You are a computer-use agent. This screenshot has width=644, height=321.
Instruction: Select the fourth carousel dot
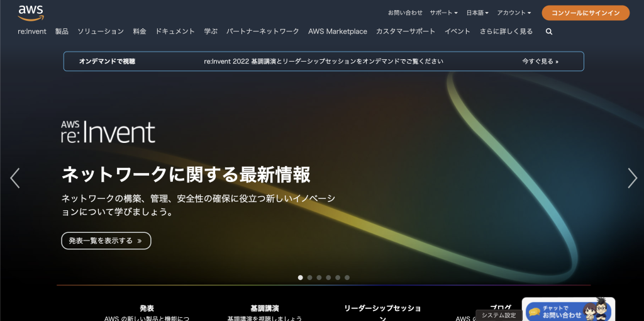click(328, 278)
